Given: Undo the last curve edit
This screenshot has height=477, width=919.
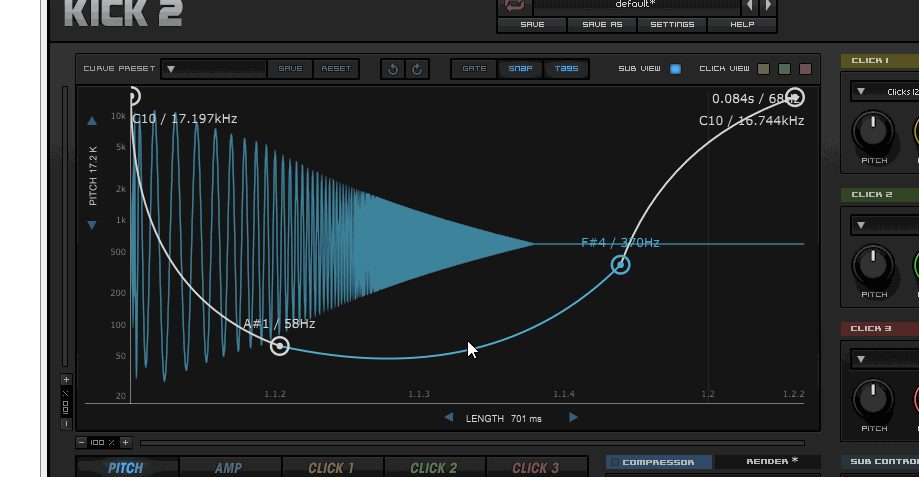Looking at the screenshot, I should pyautogui.click(x=393, y=69).
